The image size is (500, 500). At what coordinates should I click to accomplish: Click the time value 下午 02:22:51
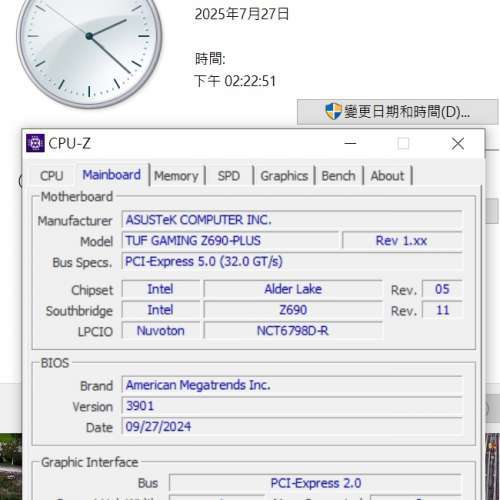pyautogui.click(x=235, y=81)
